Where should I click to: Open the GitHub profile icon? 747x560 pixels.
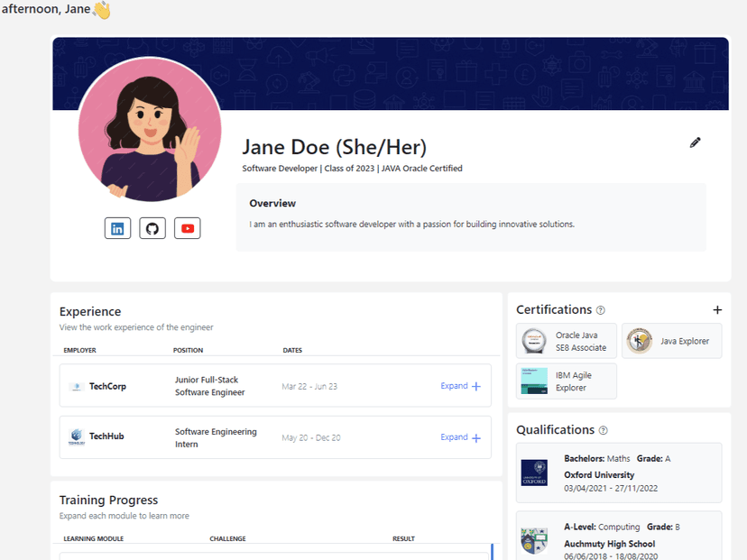coord(152,228)
